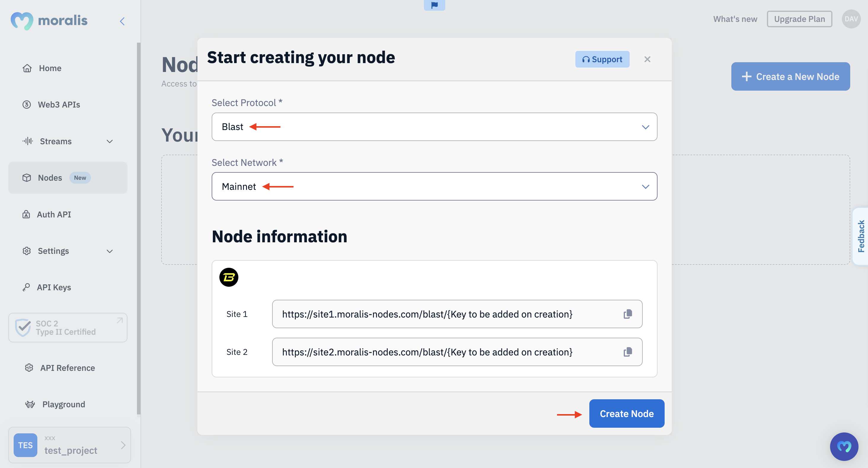The width and height of the screenshot is (868, 468).
Task: Click the close X button on modal
Action: [647, 59]
